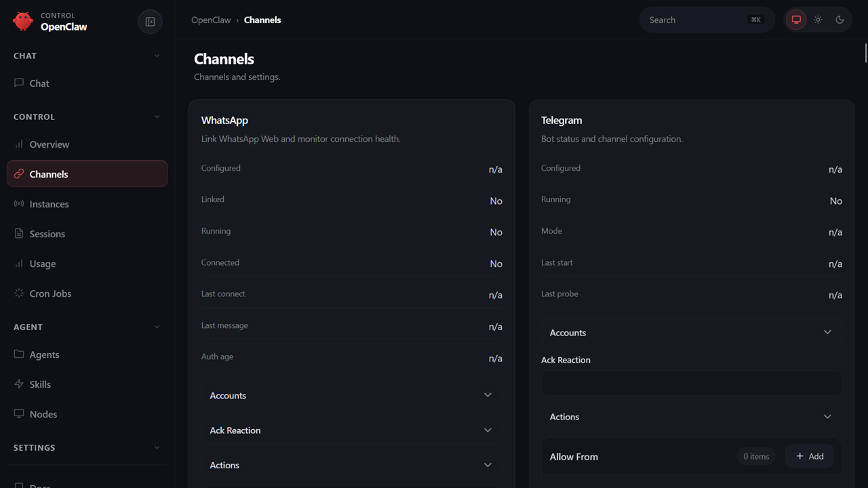Viewport: 868px width, 488px height.
Task: Switch to light theme sun icon
Action: click(818, 20)
